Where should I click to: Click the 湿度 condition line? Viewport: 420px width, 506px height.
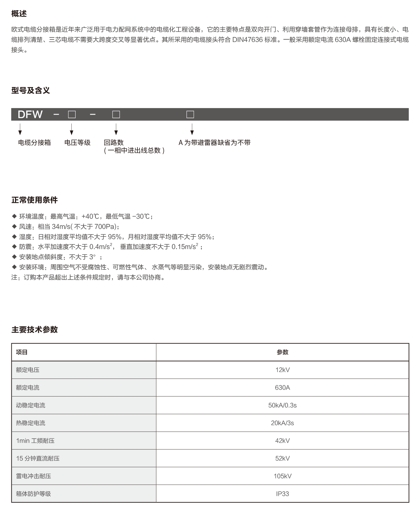click(113, 237)
